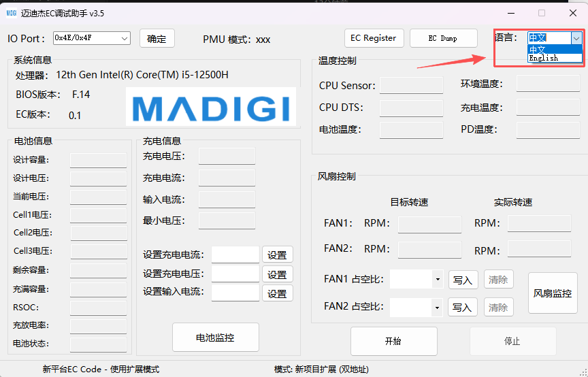
Task: Open the IO Port combo box
Action: 91,38
